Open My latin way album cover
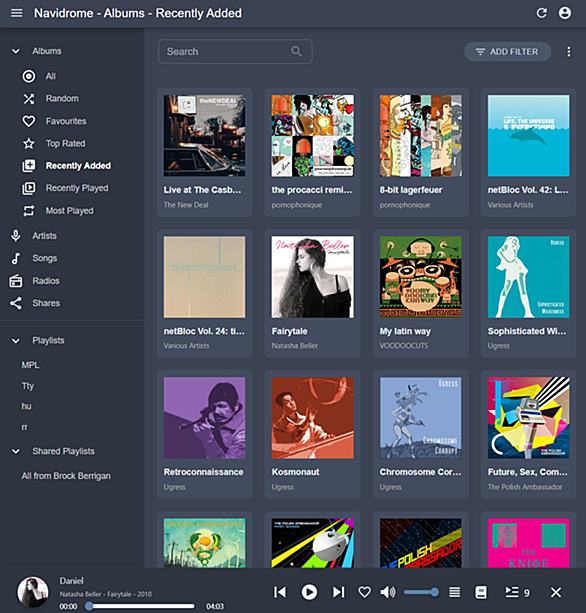The height and width of the screenshot is (613, 586). click(421, 277)
